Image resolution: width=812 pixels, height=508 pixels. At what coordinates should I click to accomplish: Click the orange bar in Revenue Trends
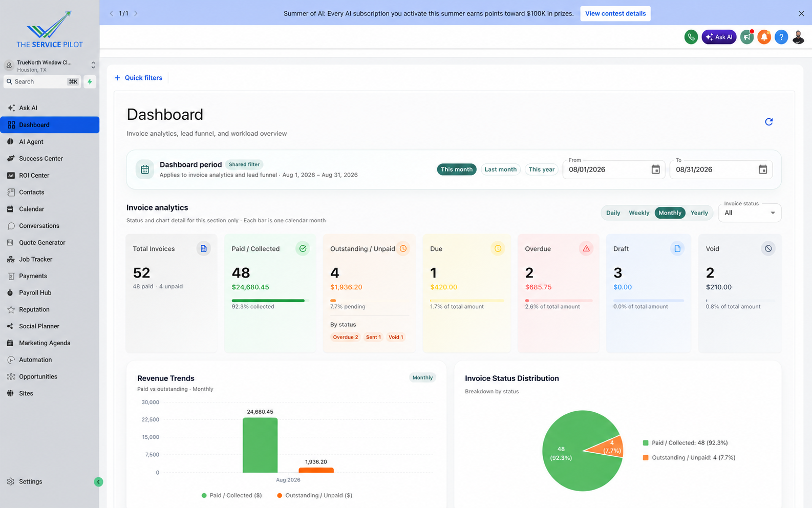point(316,470)
